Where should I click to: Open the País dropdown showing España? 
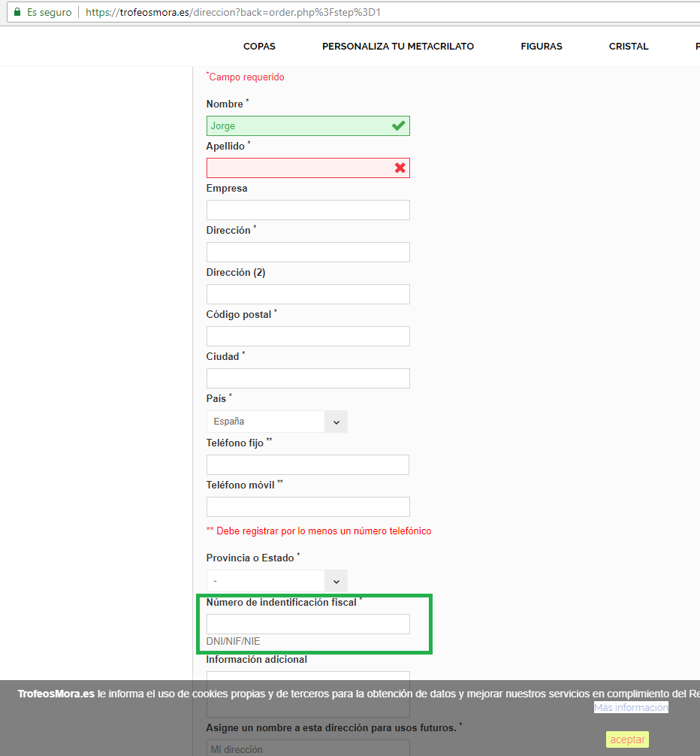(x=277, y=422)
